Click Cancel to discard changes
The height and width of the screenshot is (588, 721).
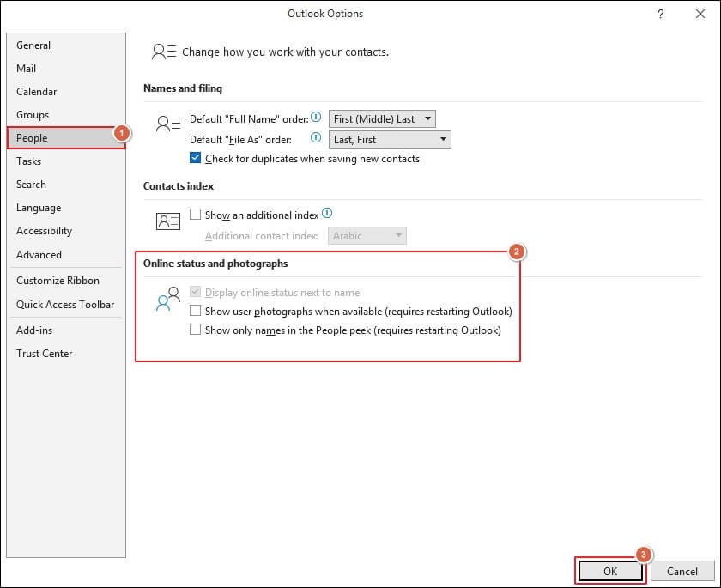click(x=682, y=571)
